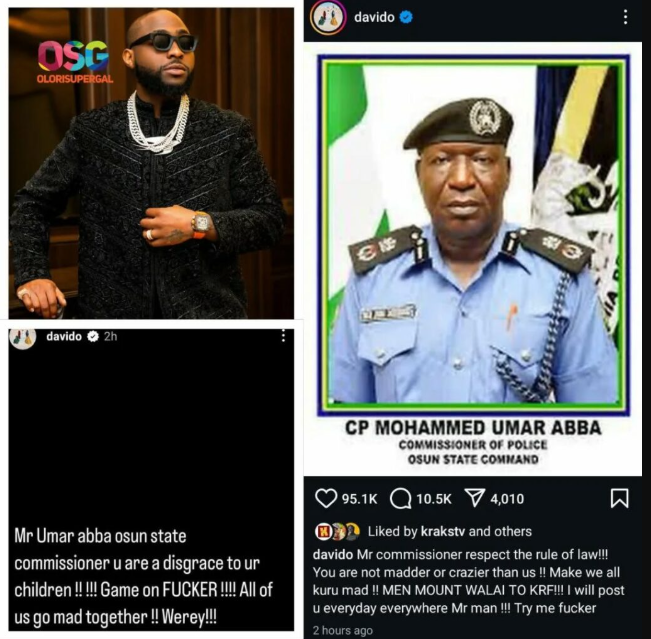This screenshot has height=639, width=651.
Task: Open the post's three-dot options menu
Action: point(625,17)
